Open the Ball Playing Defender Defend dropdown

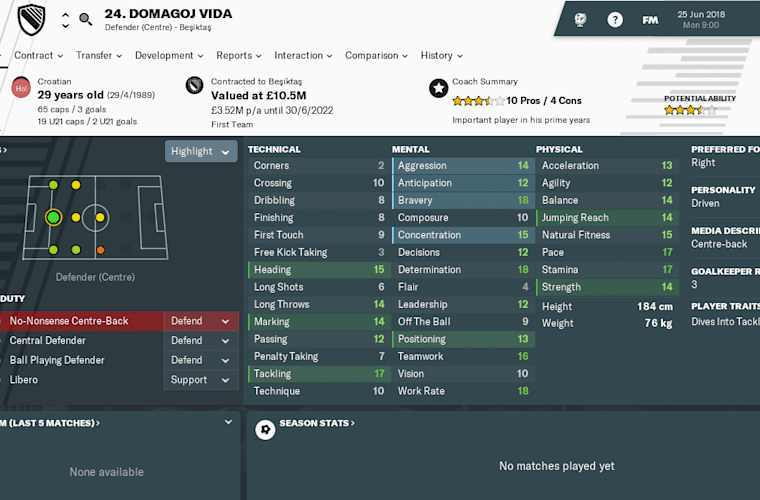coord(201,360)
